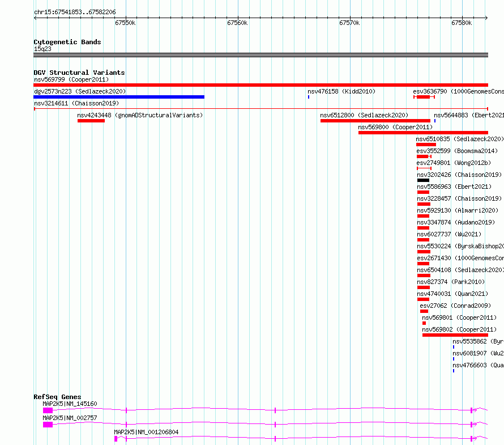The width and height of the screenshot is (504, 445).
Task: Click the left arrow of the ruler
Action: point(35,18)
